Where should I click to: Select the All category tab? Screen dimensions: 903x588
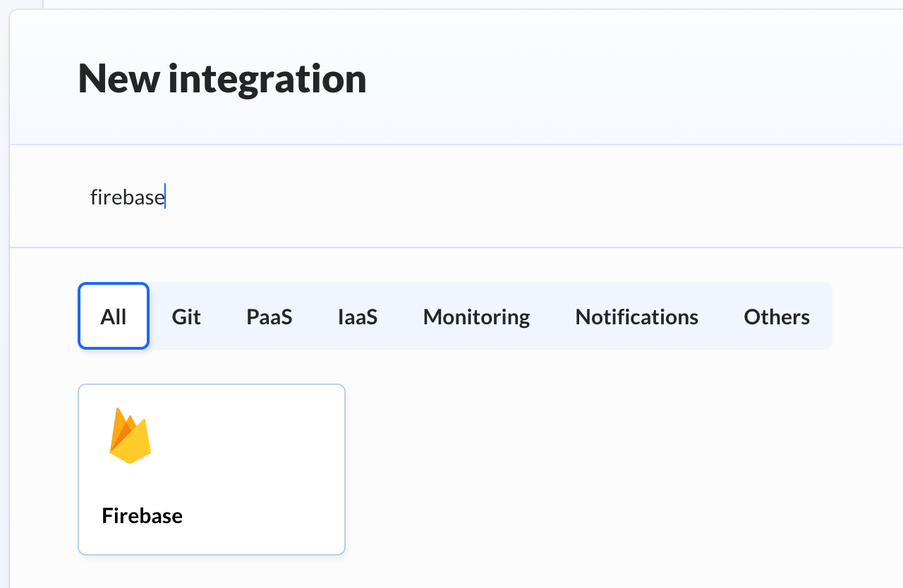click(114, 317)
